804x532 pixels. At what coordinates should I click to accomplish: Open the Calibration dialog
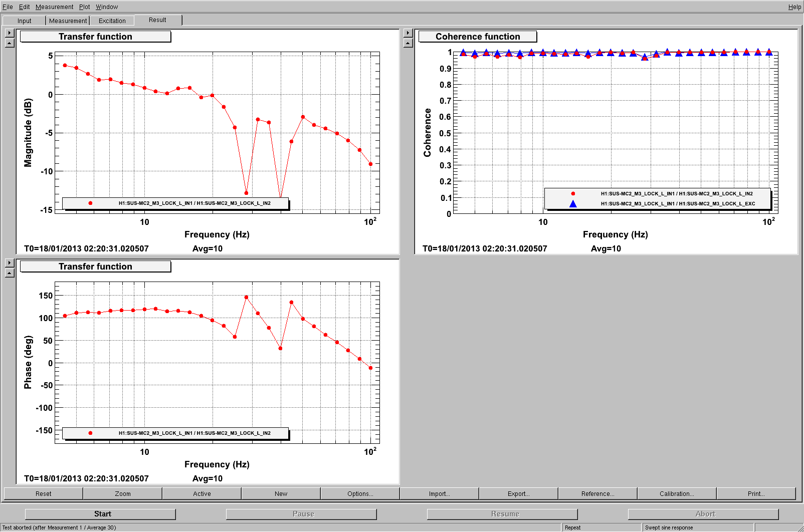pos(677,493)
